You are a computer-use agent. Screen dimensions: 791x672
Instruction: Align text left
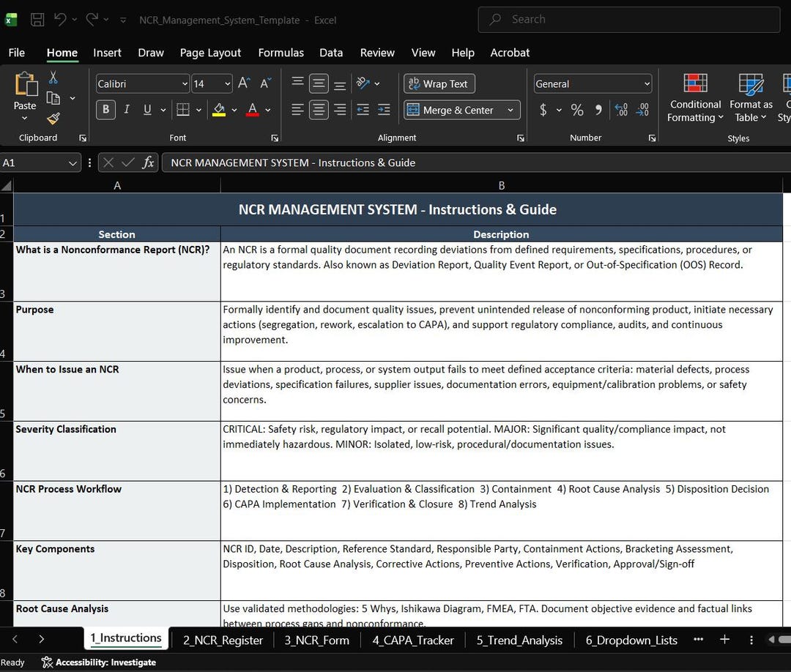[297, 109]
